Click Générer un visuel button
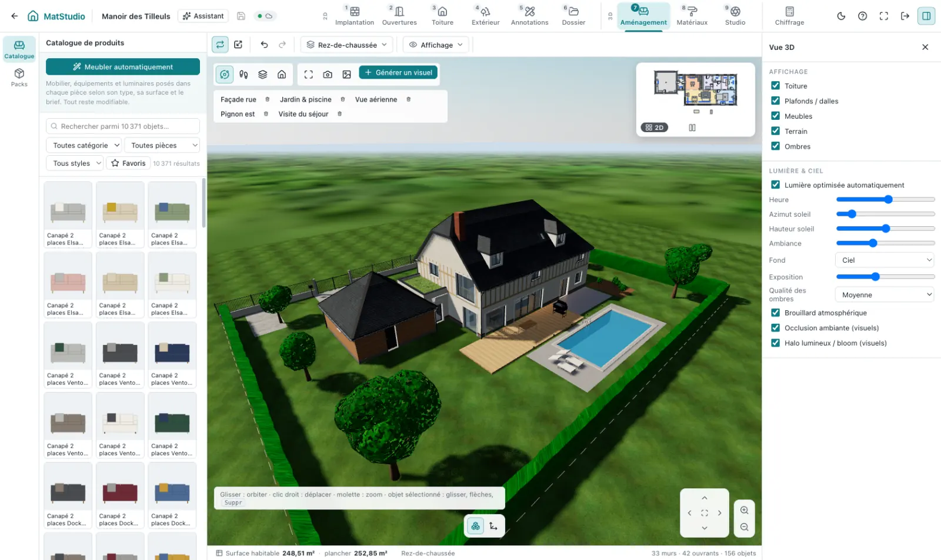Viewport: 941px width, 560px height. [x=398, y=73]
